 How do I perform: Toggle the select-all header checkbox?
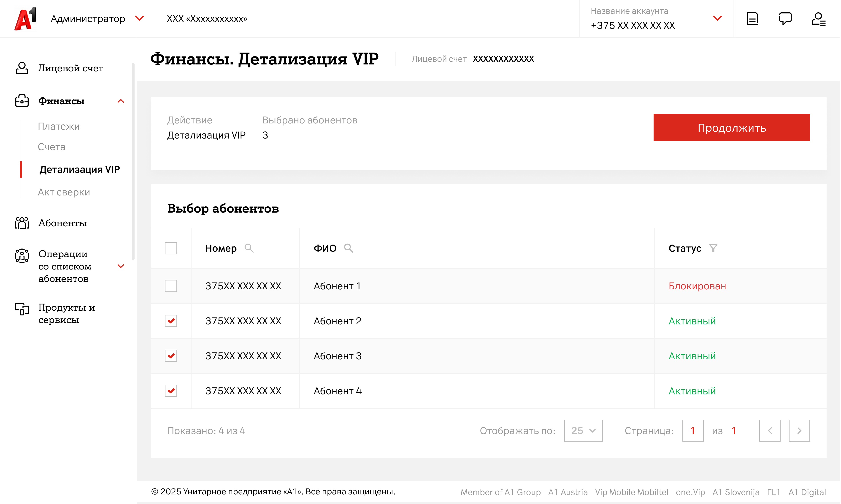click(x=171, y=248)
